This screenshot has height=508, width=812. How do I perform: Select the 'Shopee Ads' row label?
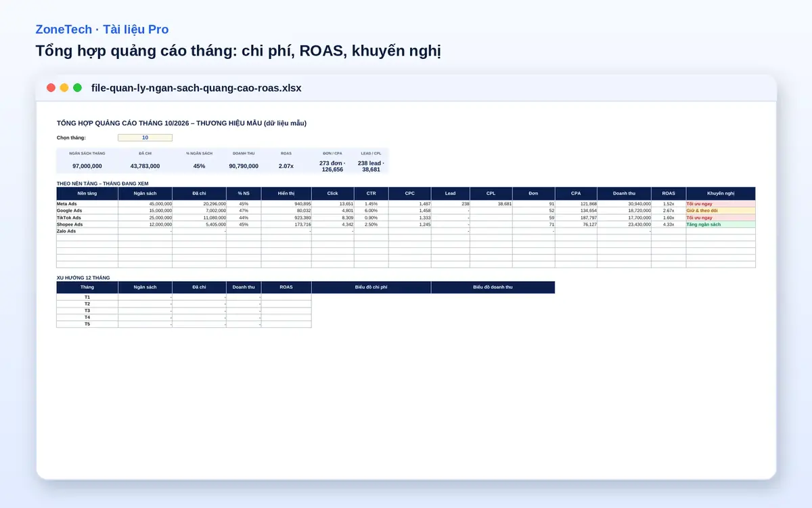[87, 224]
